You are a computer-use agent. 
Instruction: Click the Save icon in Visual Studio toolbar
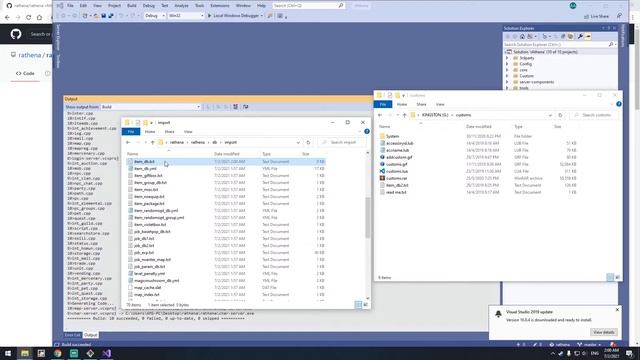(x=104, y=16)
